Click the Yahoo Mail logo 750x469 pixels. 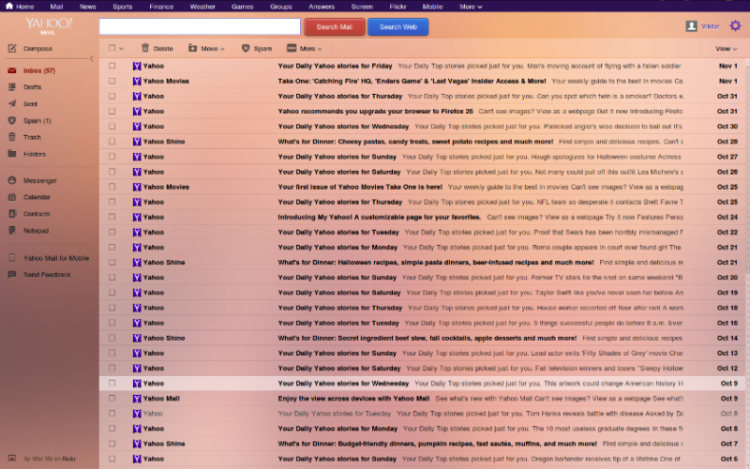(x=48, y=26)
